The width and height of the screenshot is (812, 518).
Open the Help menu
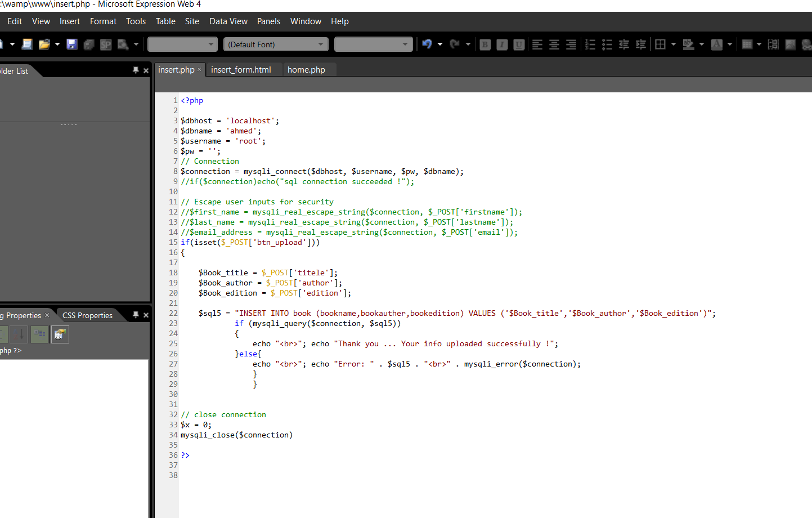[x=340, y=21]
